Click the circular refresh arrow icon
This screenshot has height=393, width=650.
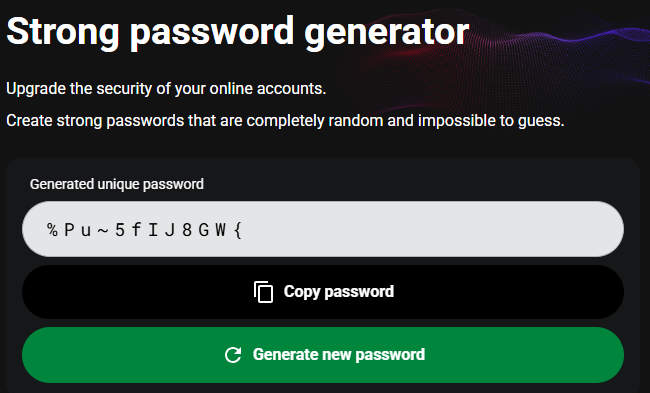[x=233, y=355]
